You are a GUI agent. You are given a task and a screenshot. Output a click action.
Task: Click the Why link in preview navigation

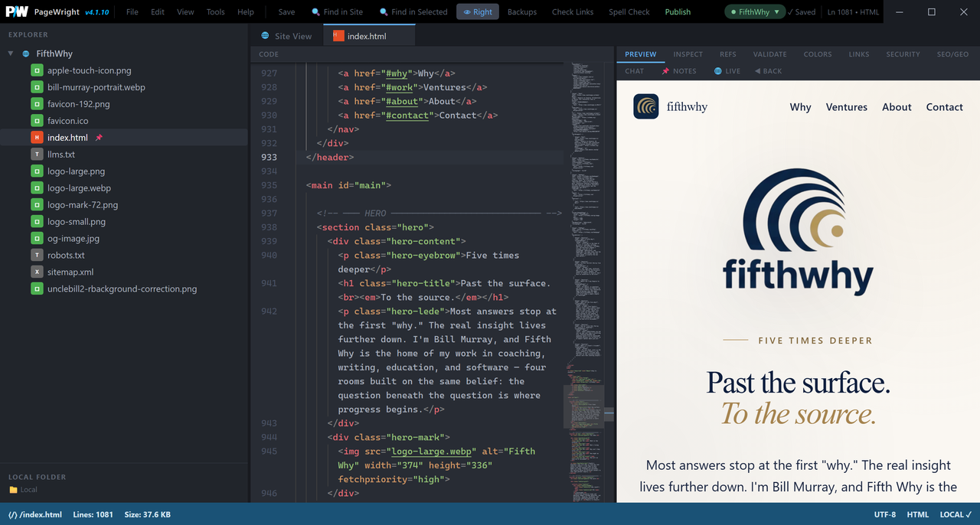800,107
